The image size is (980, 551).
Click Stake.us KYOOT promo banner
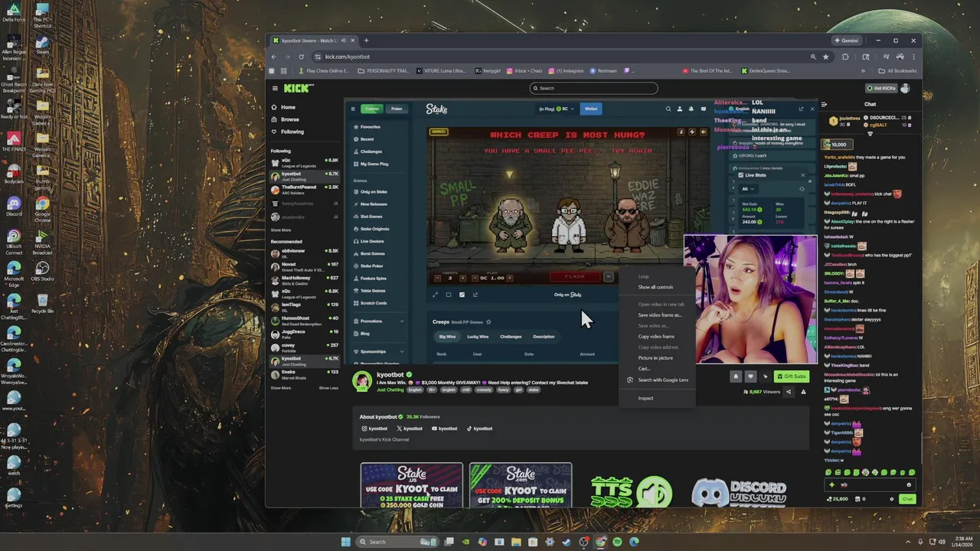[412, 485]
